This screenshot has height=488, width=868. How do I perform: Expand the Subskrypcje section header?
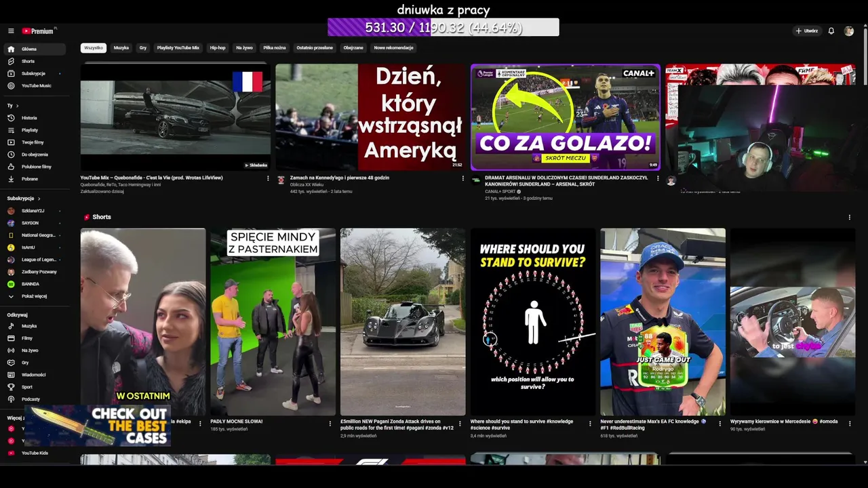click(x=24, y=199)
